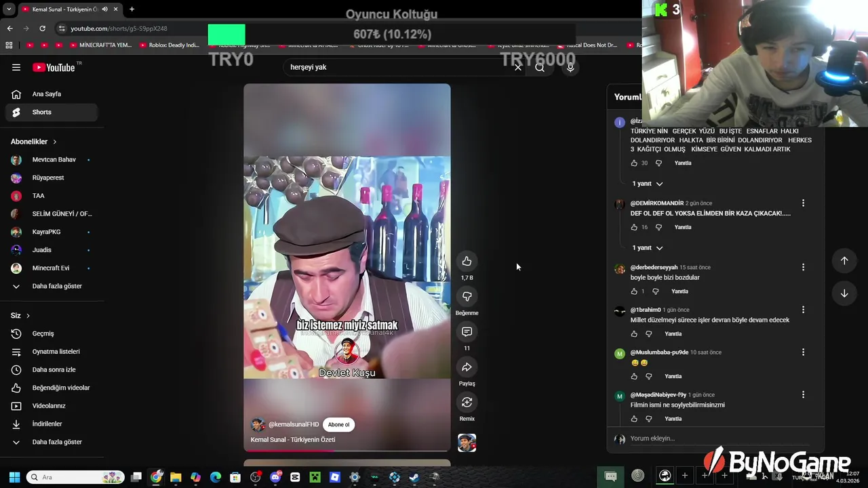This screenshot has width=868, height=488.
Task: Open Beğendiğim videolar
Action: [x=52, y=388]
